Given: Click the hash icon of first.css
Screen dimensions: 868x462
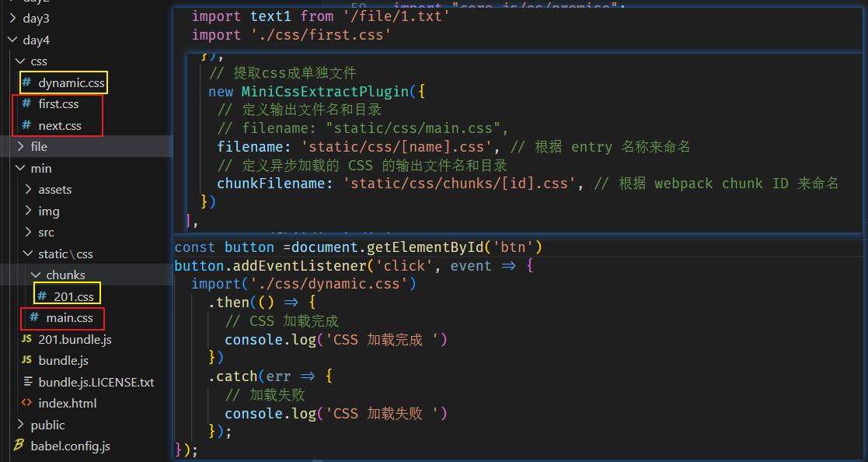Looking at the screenshot, I should [27, 104].
